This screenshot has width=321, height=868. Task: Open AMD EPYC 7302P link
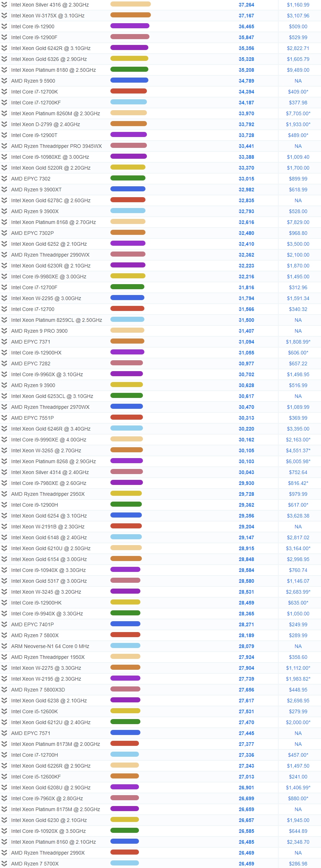tap(33, 233)
